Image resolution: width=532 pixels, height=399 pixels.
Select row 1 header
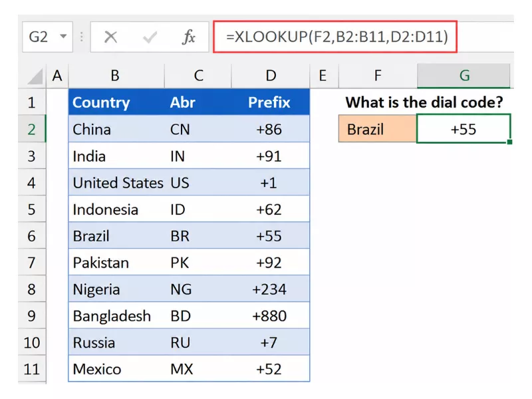[x=32, y=102]
